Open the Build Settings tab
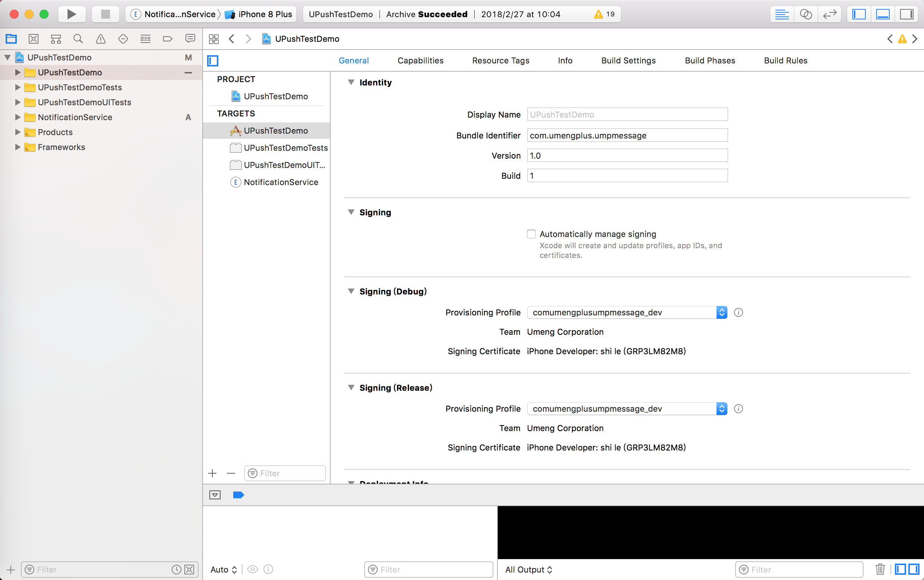Image resolution: width=924 pixels, height=580 pixels. click(628, 60)
